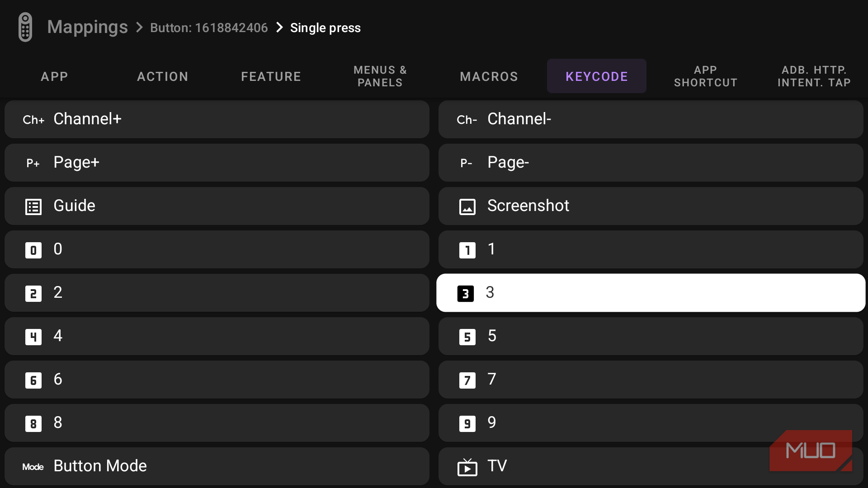Click the Ch- icon for Channel-

point(467,120)
